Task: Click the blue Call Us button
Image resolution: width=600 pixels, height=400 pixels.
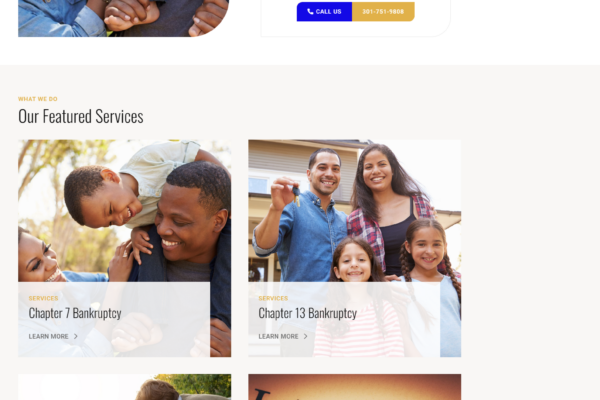Action: (324, 11)
